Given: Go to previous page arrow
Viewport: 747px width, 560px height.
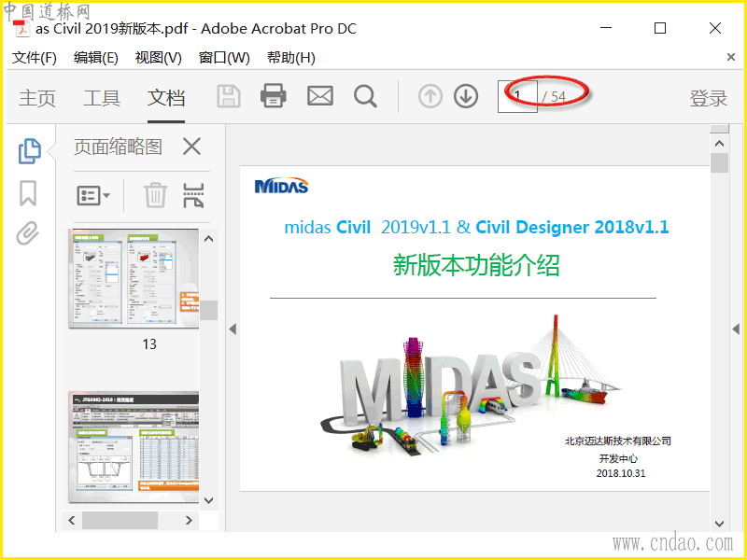Looking at the screenshot, I should (430, 96).
